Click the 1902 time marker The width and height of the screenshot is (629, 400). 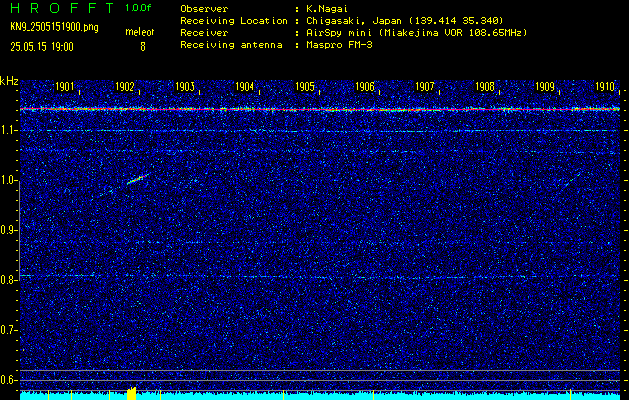[124, 87]
